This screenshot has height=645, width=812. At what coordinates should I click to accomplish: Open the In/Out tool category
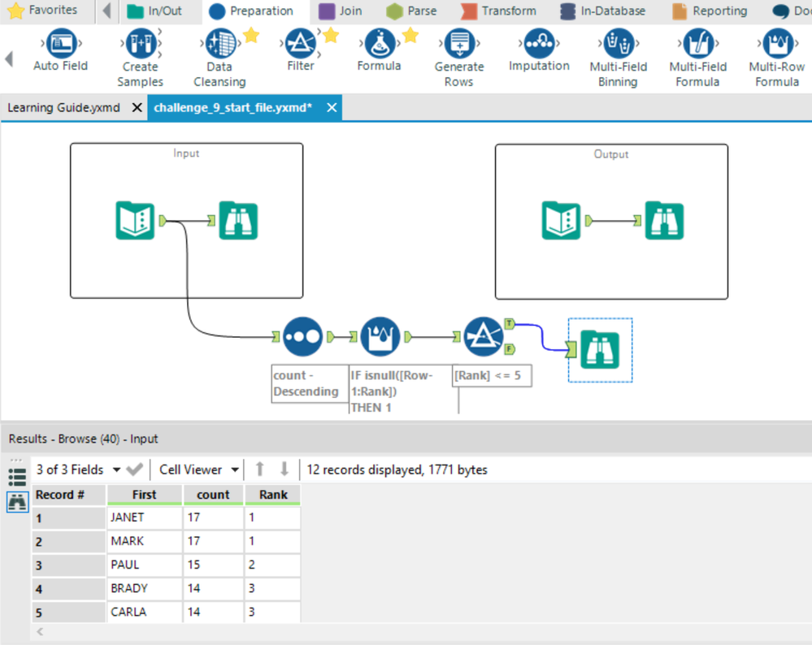tap(154, 11)
